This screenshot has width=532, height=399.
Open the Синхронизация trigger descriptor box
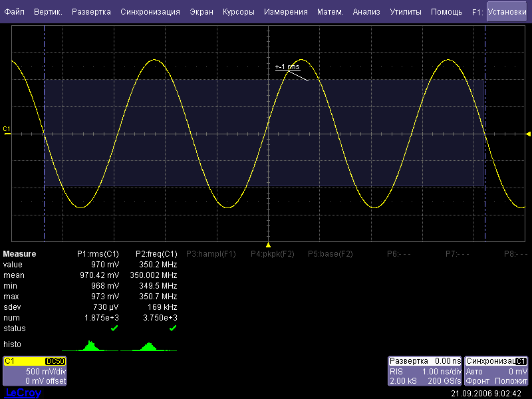(x=496, y=371)
